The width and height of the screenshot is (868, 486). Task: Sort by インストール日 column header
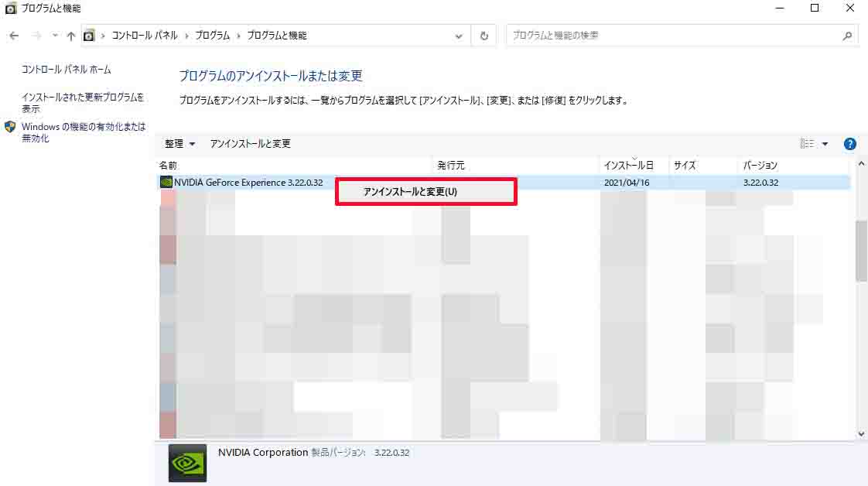[x=628, y=166]
